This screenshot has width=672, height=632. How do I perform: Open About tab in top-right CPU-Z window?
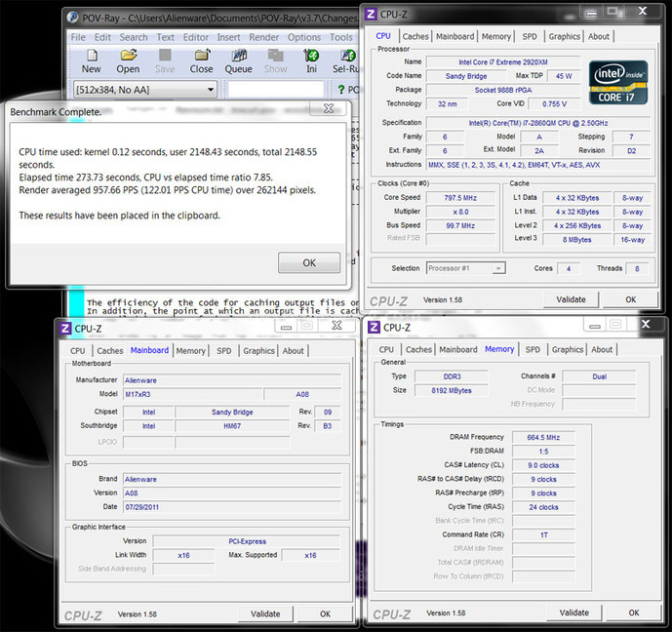click(x=599, y=36)
